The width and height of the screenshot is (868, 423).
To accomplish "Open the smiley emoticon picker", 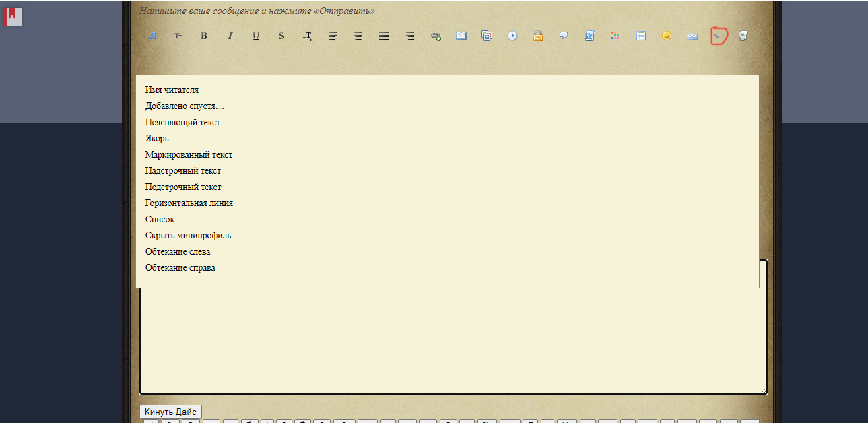I will click(667, 36).
